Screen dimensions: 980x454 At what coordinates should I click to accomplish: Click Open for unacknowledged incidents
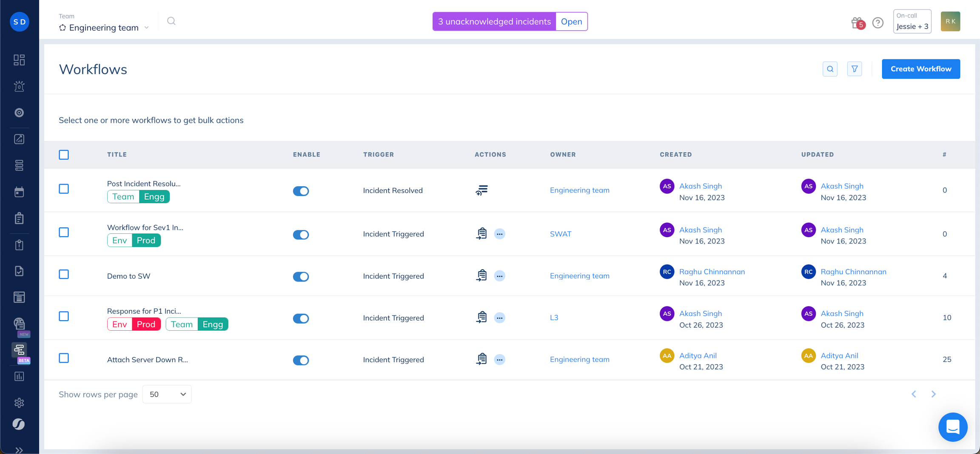571,21
